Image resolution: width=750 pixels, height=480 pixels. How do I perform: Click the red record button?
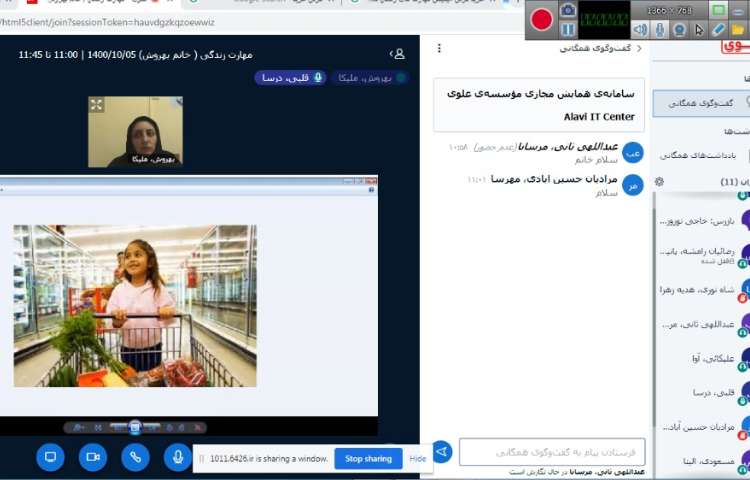tap(542, 18)
